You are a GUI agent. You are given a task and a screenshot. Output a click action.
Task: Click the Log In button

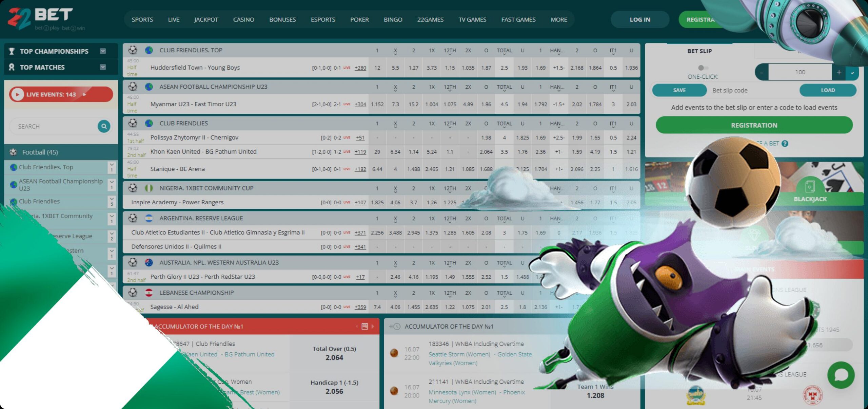tap(639, 20)
